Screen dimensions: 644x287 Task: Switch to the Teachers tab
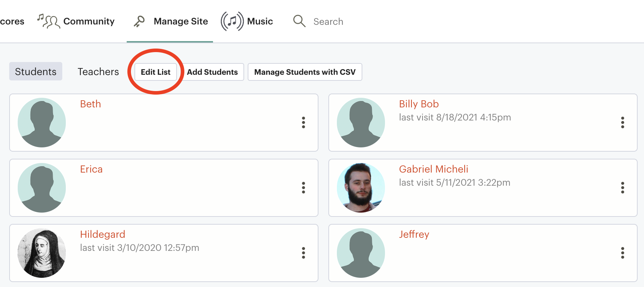(x=98, y=72)
